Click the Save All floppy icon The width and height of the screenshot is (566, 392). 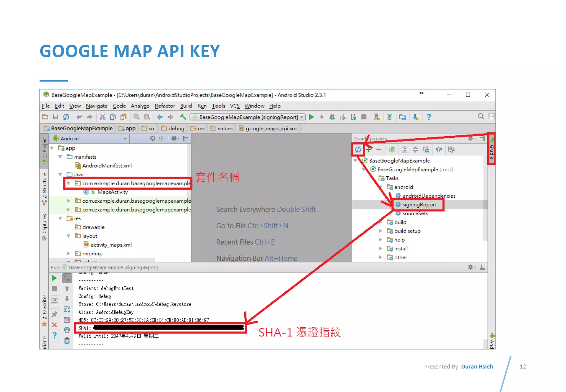(56, 117)
